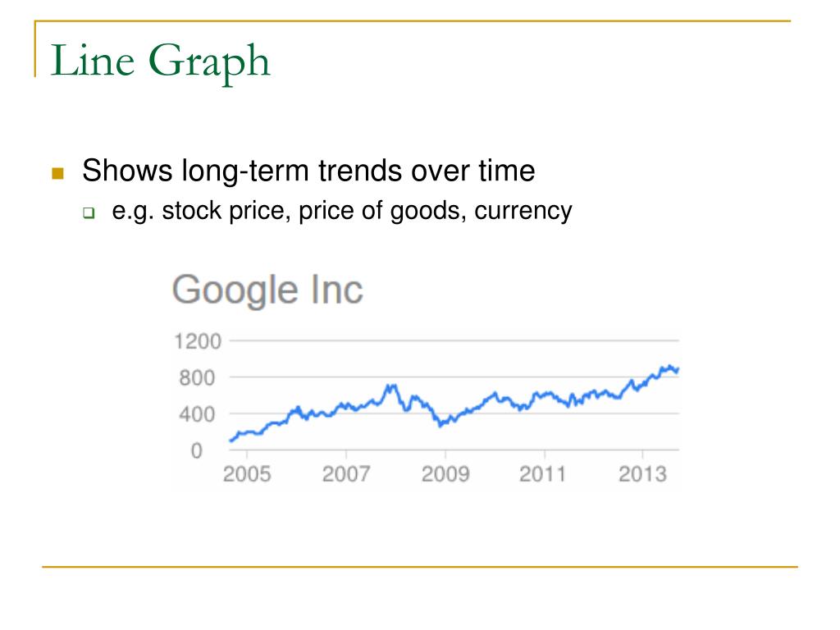This screenshot has width=840, height=630.
Task: Select the 'e.g. stock price' example line
Action: (342, 211)
